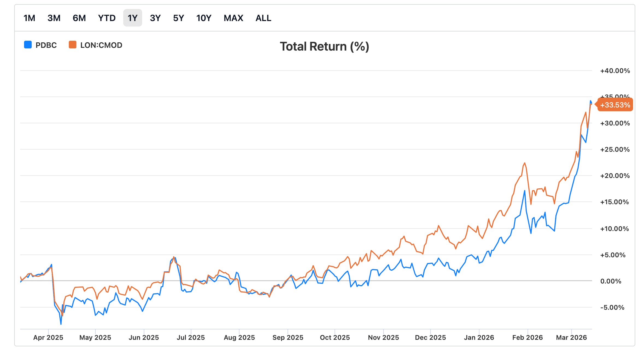
Task: Click the Apr 2025 axis label
Action: click(x=48, y=337)
